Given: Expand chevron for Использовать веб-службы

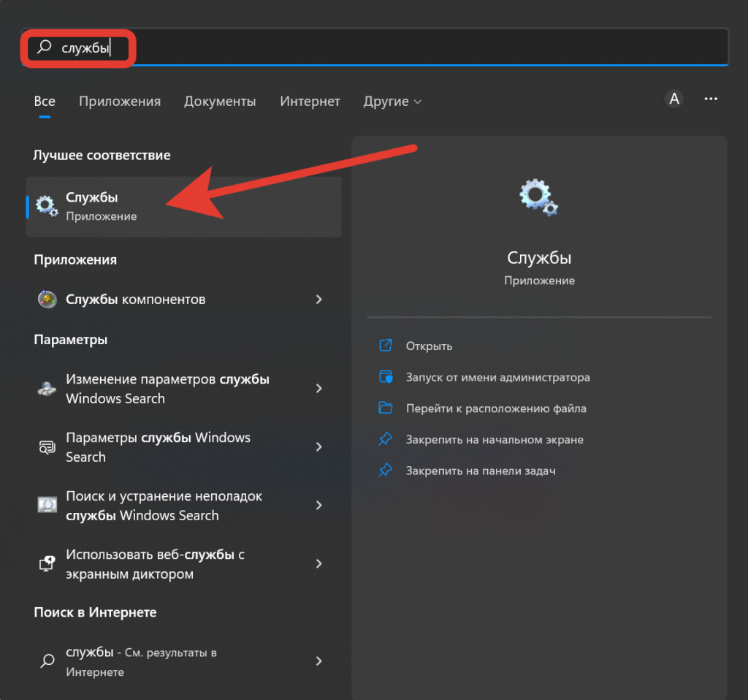Looking at the screenshot, I should 318,563.
